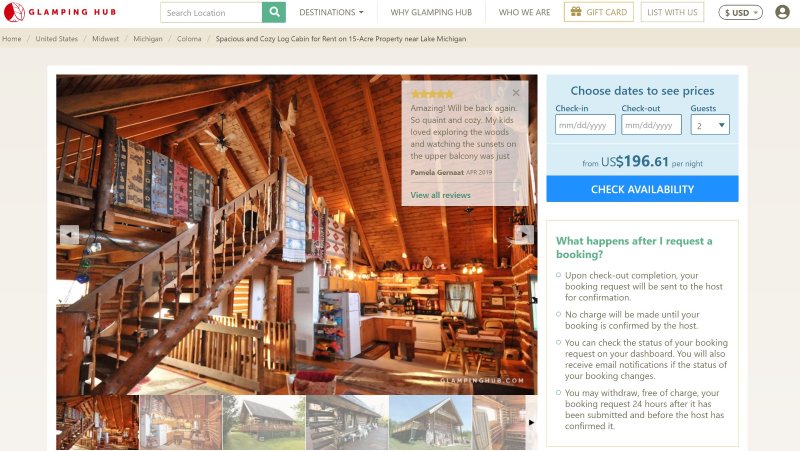
Task: Click the gift icon on Gift Card
Action: coord(576,12)
